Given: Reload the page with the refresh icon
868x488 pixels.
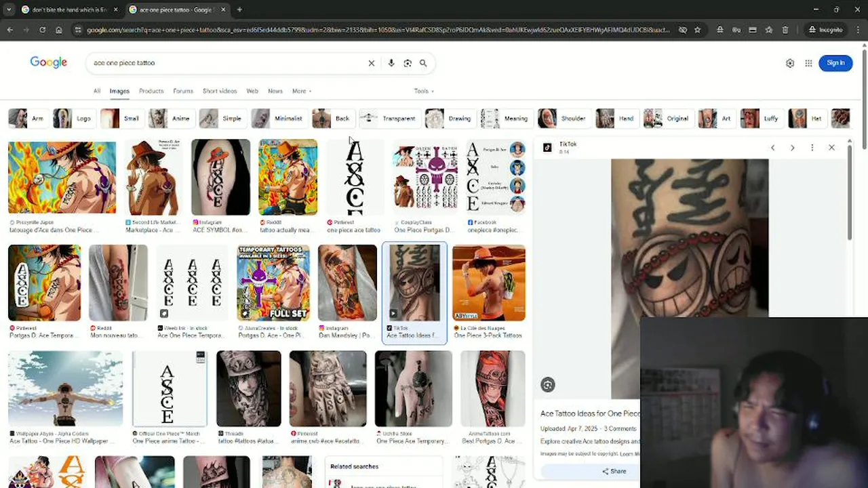Looking at the screenshot, I should click(x=42, y=30).
